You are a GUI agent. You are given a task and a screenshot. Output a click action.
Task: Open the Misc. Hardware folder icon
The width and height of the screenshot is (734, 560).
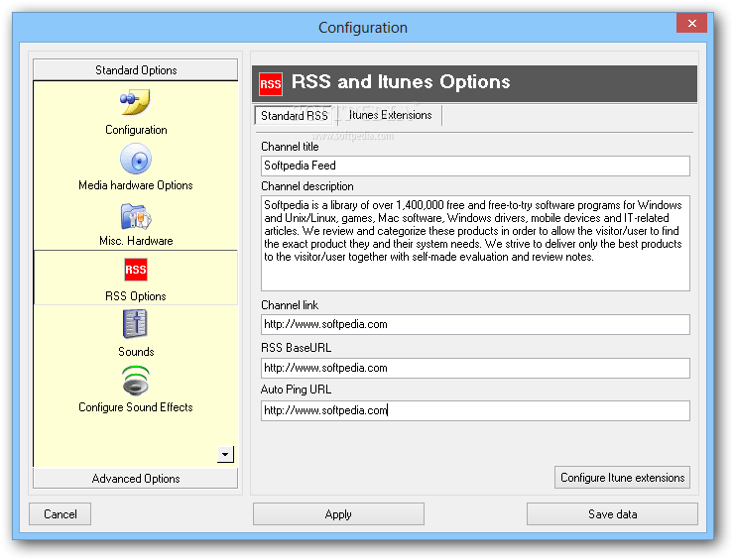tap(136, 216)
